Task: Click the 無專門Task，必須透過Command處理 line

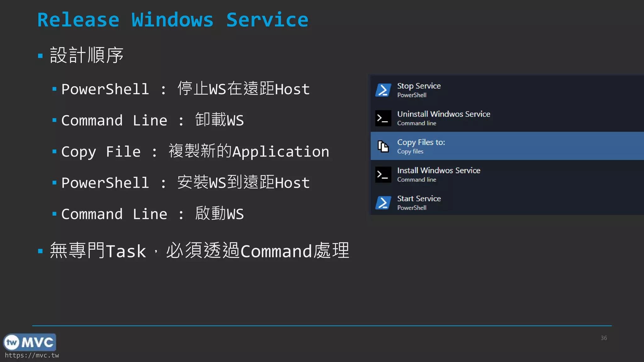Action: (200, 250)
